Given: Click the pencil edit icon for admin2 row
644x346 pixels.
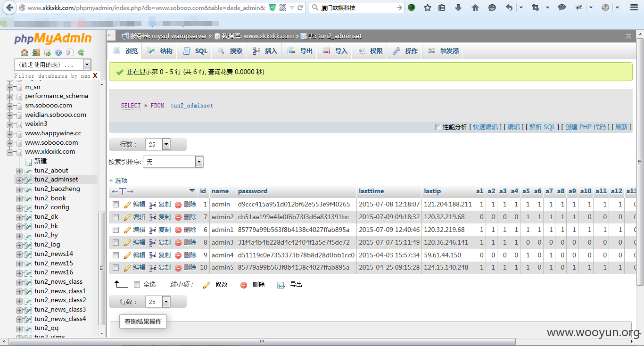Looking at the screenshot, I should [127, 217].
